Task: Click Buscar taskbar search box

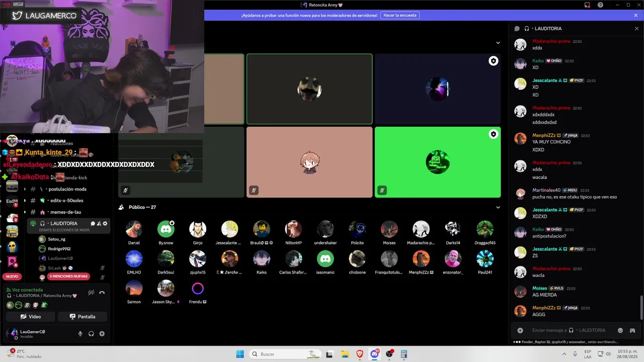Action: [x=285, y=354]
